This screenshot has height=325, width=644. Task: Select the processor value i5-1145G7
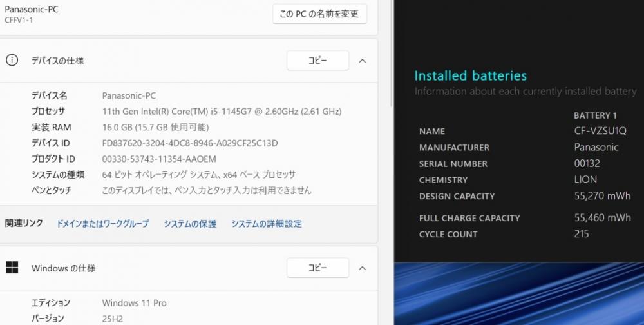(222, 112)
